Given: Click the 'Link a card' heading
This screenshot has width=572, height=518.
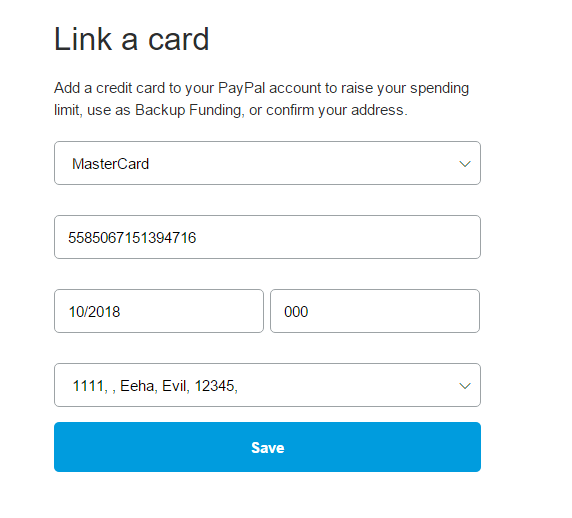Looking at the screenshot, I should pos(132,39).
